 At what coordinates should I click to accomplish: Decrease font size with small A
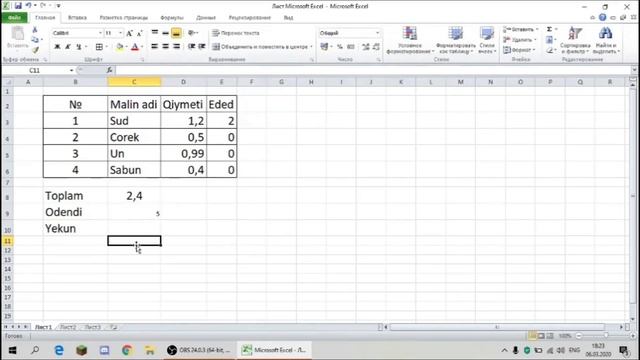coord(139,33)
